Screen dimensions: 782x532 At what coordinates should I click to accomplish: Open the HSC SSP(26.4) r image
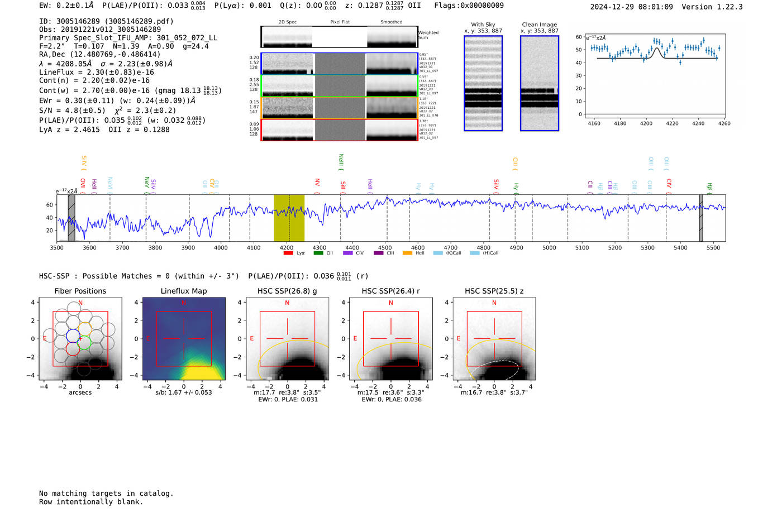click(x=391, y=339)
